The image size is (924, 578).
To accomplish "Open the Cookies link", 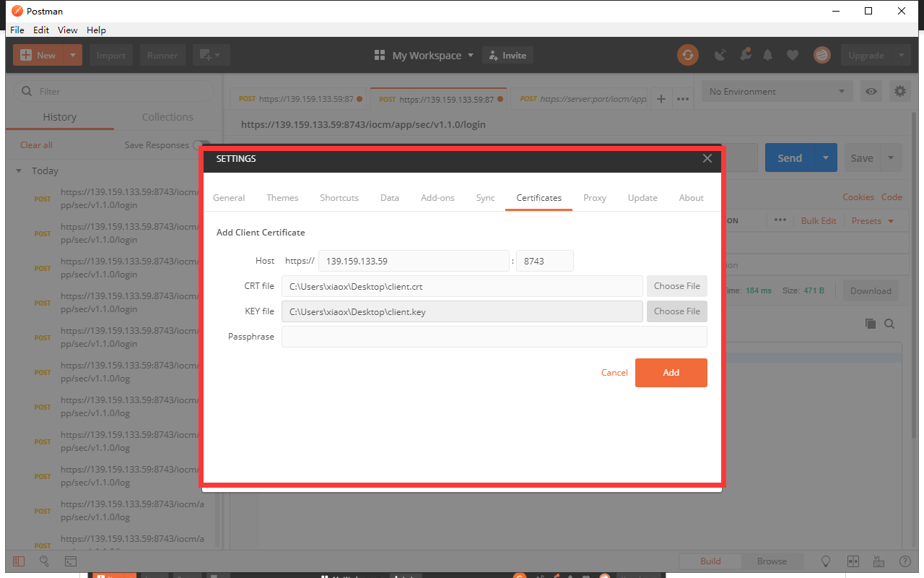I will tap(858, 197).
